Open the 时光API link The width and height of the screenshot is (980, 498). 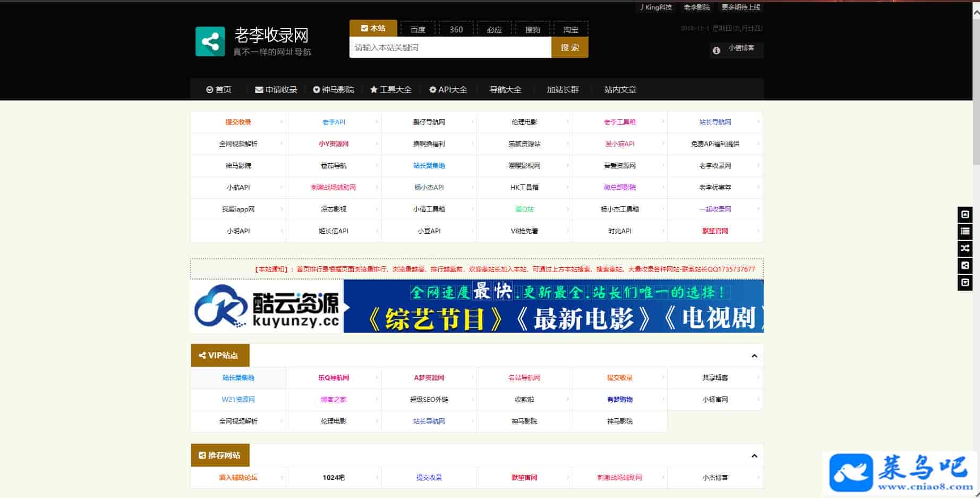(x=620, y=231)
